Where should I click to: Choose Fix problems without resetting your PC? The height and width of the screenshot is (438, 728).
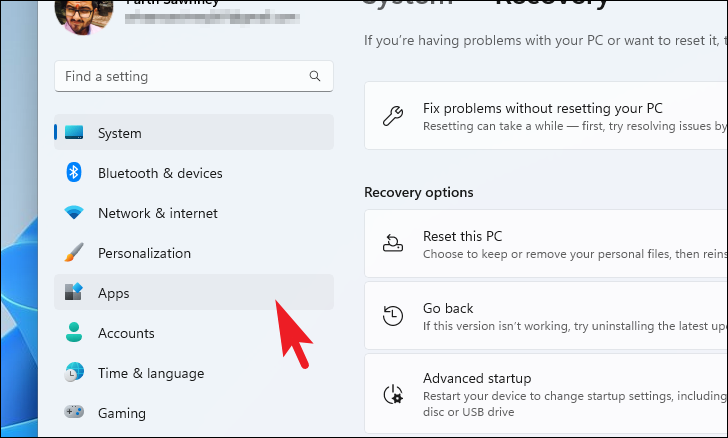click(546, 116)
